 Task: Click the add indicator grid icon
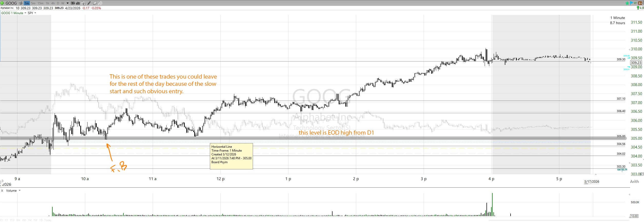click(x=83, y=3)
